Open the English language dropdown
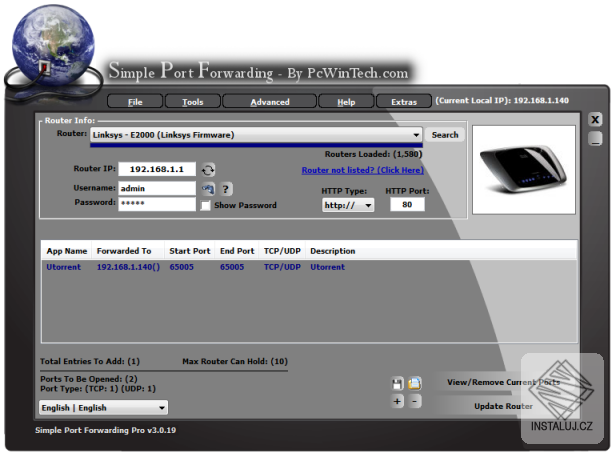Image resolution: width=612 pixels, height=453 pixels. click(103, 408)
